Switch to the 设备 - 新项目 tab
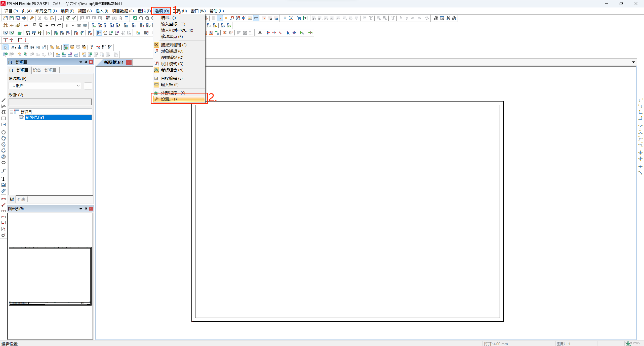The height and width of the screenshot is (346, 644). 45,70
